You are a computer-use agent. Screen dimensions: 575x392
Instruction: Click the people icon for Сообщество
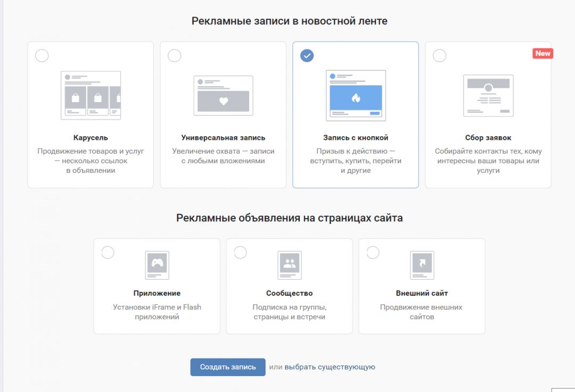(x=289, y=264)
